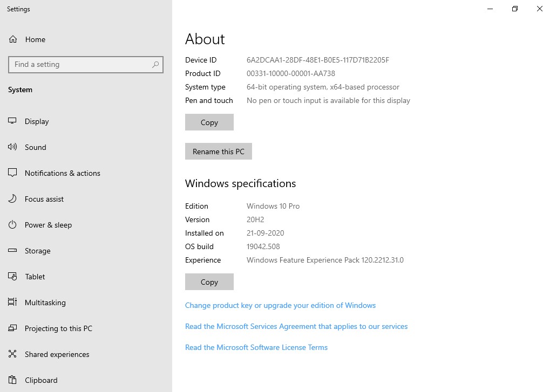Click the Device ID value text
The image size is (543, 392).
tap(317, 60)
